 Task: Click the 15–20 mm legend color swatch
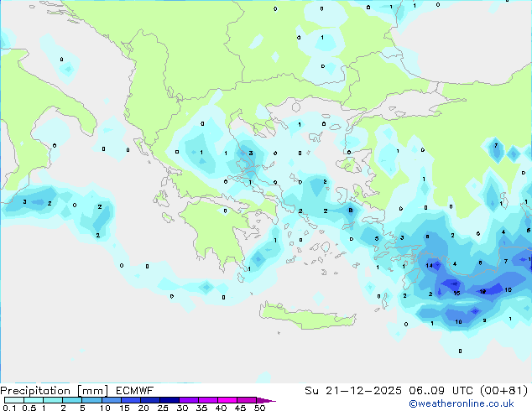coord(130,400)
